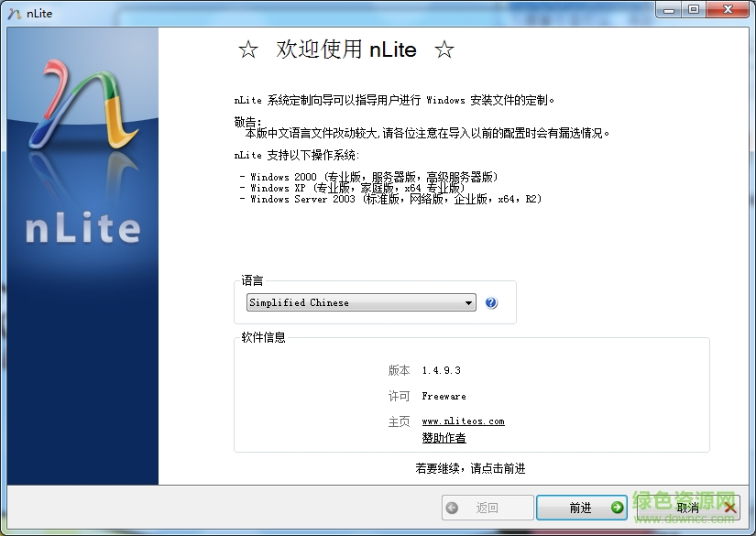Click the Freeware license text
Viewport: 756px width, 536px height.
click(x=444, y=396)
